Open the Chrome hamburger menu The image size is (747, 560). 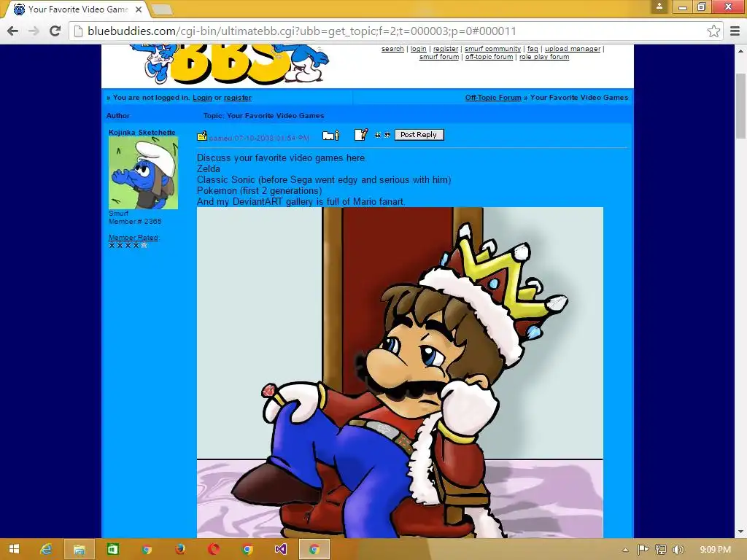735,31
